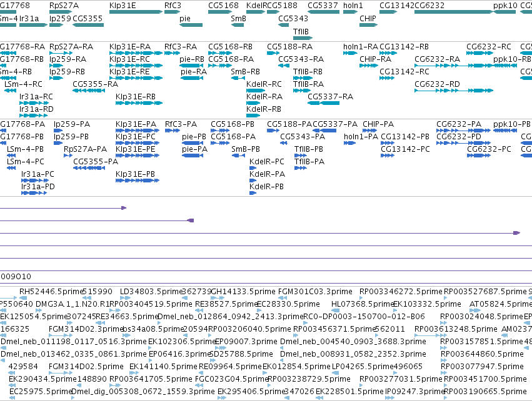Select transcript CG6232-RA

pyautogui.click(x=454, y=66)
